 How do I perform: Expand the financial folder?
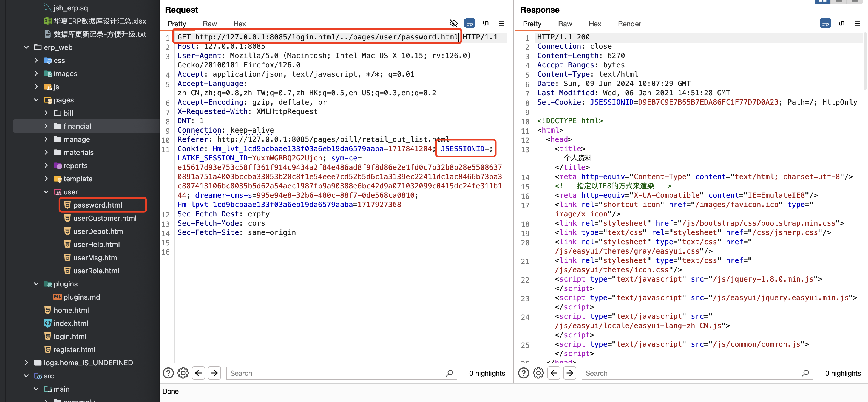tap(46, 126)
